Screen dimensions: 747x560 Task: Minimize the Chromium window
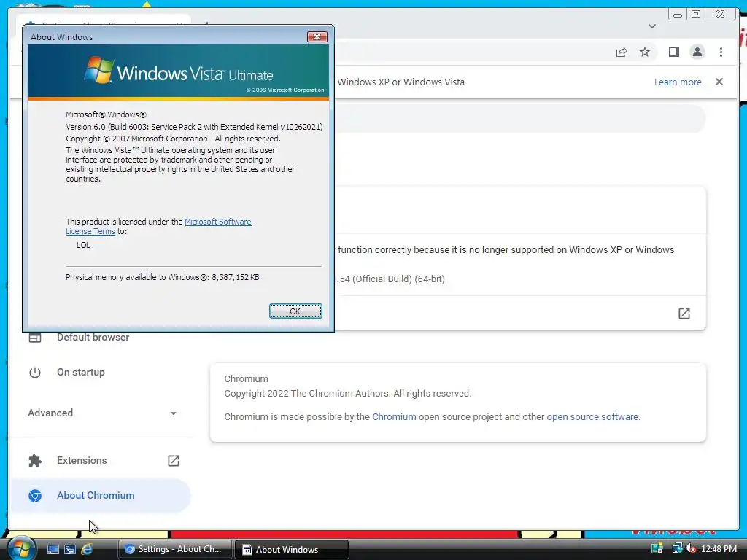tap(678, 15)
